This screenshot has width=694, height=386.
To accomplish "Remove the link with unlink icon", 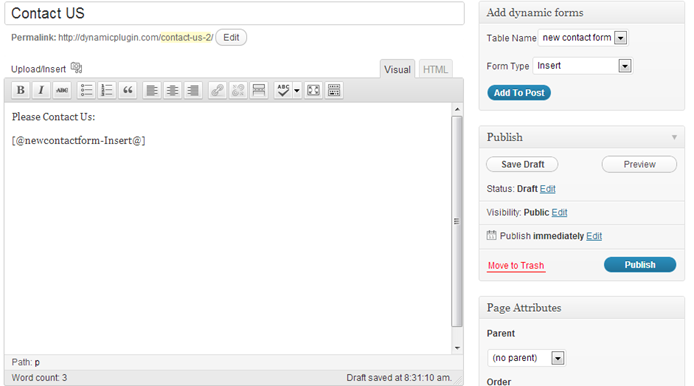I will pyautogui.click(x=238, y=90).
